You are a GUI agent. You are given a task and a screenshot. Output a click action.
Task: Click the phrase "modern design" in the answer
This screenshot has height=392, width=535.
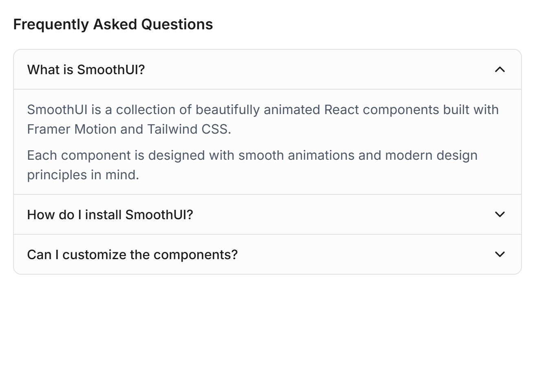tap(431, 155)
